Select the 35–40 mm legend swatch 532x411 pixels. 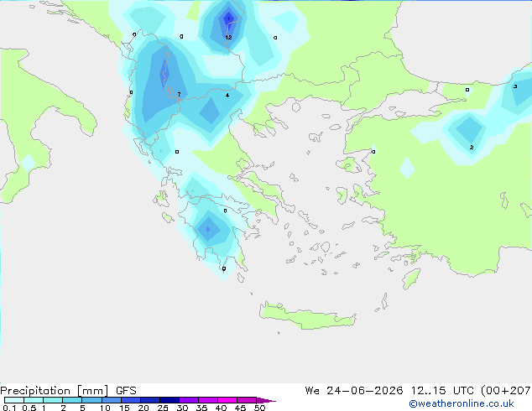[208, 400]
